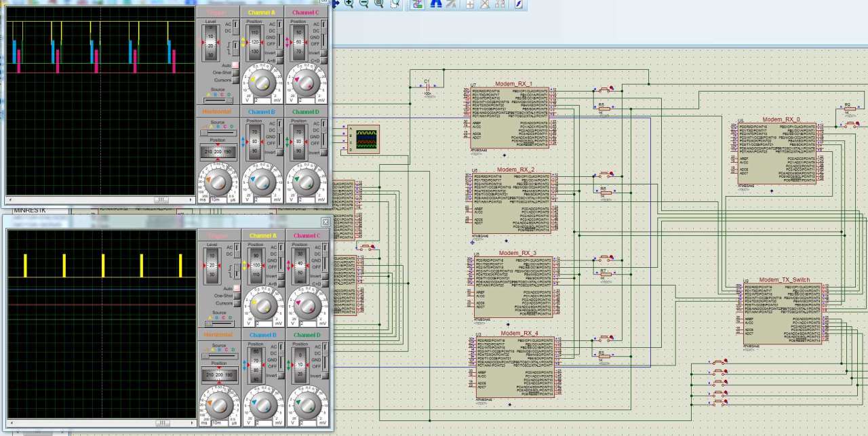This screenshot has width=868, height=436.
Task: Toggle Auto trigger on the upper oscilloscope
Action: [x=236, y=65]
